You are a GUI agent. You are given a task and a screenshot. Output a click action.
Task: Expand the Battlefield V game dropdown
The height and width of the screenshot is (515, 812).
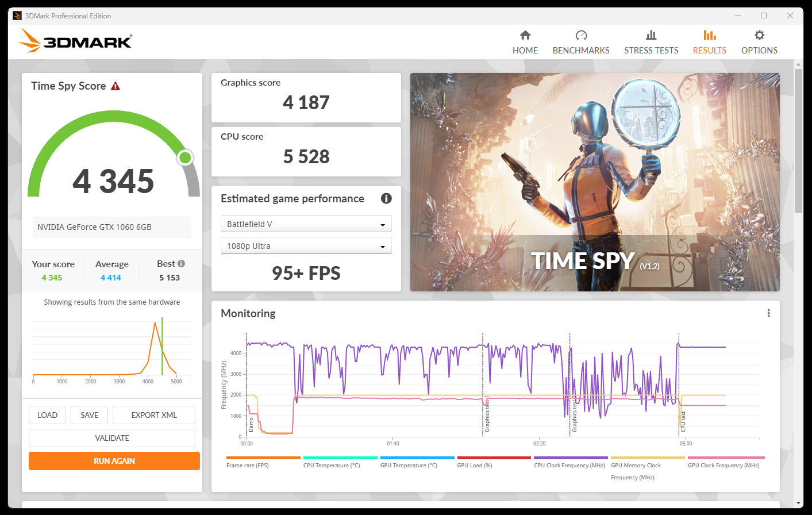click(x=306, y=224)
